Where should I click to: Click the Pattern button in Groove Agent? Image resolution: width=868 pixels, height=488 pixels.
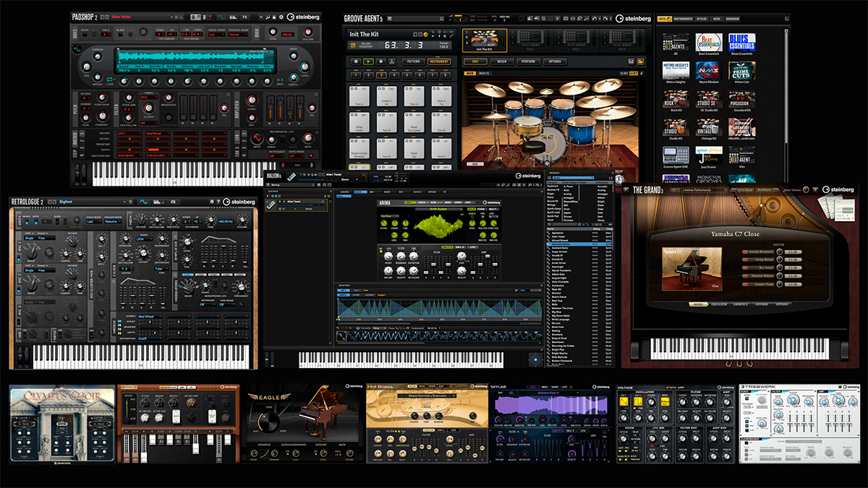(413, 61)
